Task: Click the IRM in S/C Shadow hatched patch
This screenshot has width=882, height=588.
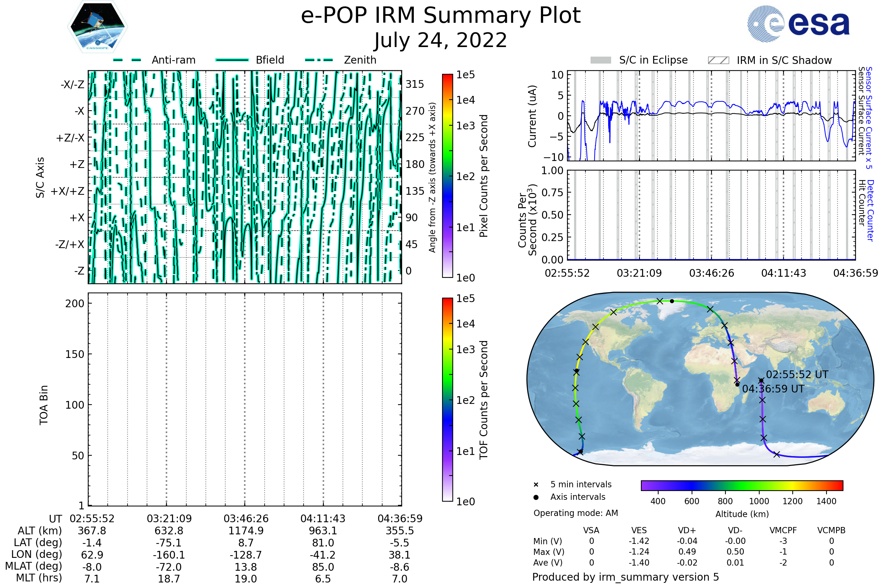Action: pos(718,60)
